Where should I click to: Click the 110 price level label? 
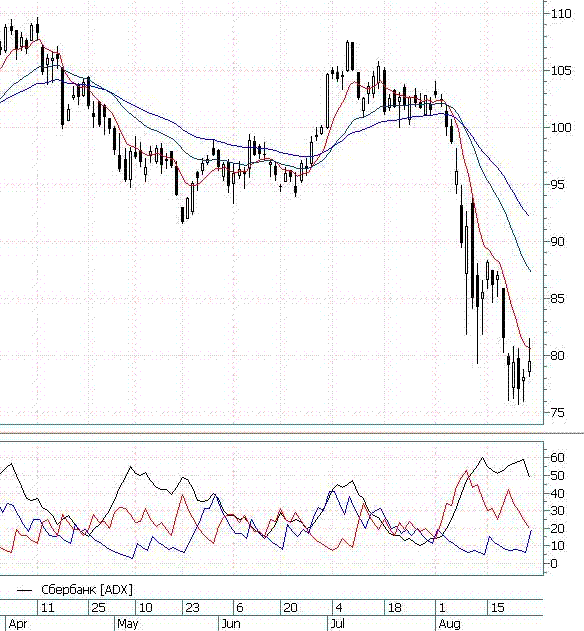(561, 14)
